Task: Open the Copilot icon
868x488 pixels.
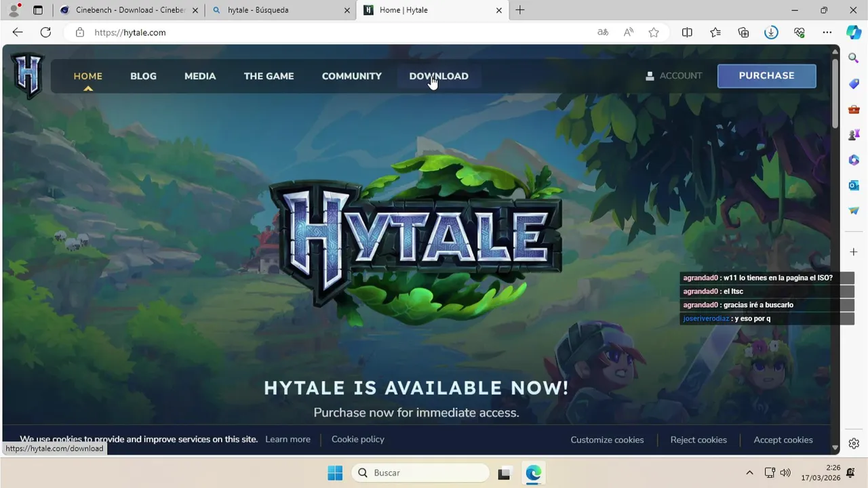Action: (854, 33)
